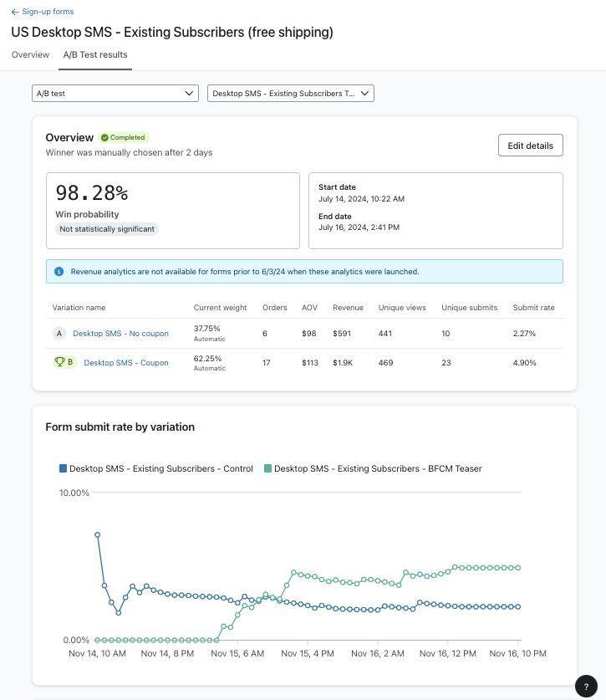This screenshot has height=700, width=606.
Task: Select the B variation badge
Action: [69, 362]
